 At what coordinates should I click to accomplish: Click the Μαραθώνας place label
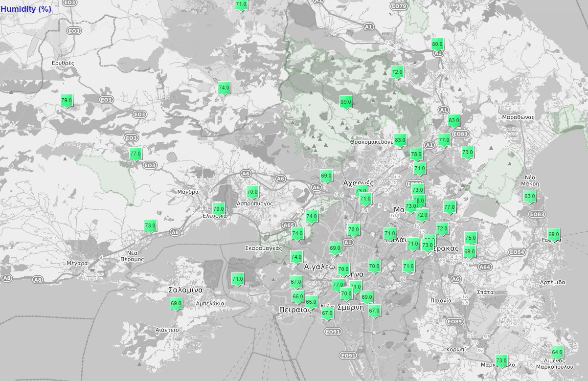[x=518, y=117]
